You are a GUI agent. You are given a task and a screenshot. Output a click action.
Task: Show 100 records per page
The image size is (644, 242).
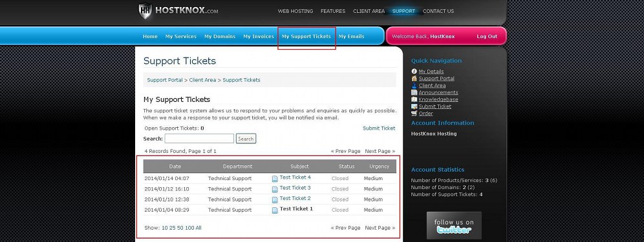coord(189,228)
